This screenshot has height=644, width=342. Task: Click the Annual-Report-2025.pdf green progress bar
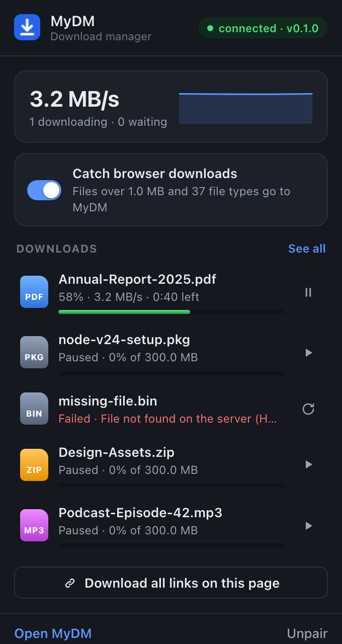tap(124, 312)
